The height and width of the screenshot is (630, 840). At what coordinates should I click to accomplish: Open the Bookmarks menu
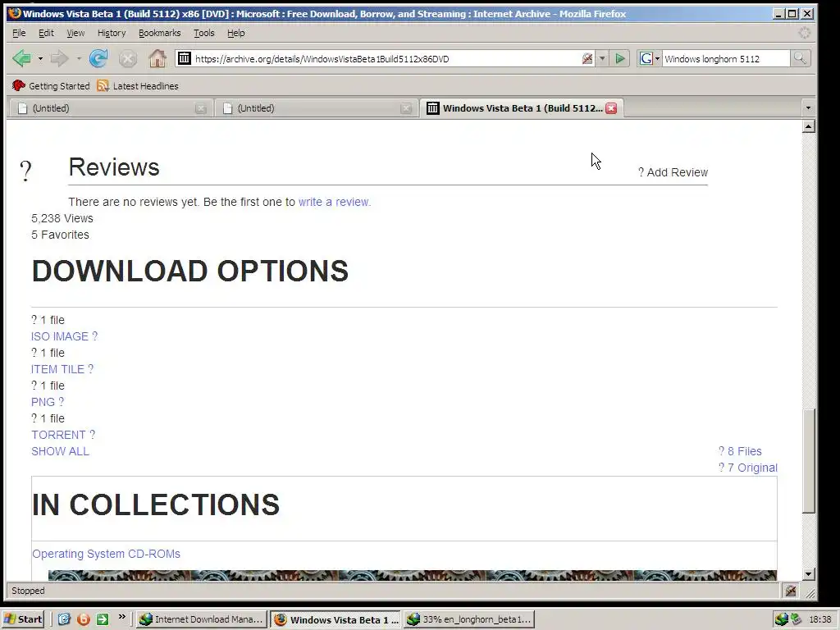click(160, 33)
